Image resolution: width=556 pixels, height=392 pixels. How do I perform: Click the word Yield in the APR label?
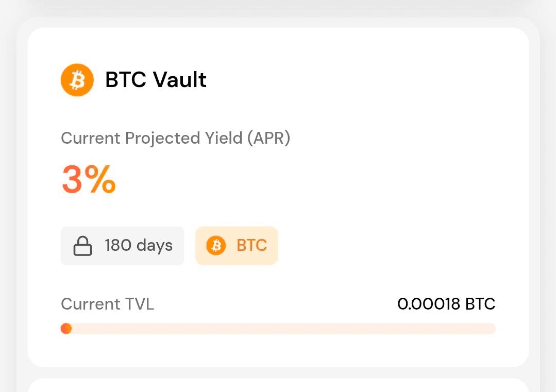pyautogui.click(x=222, y=138)
